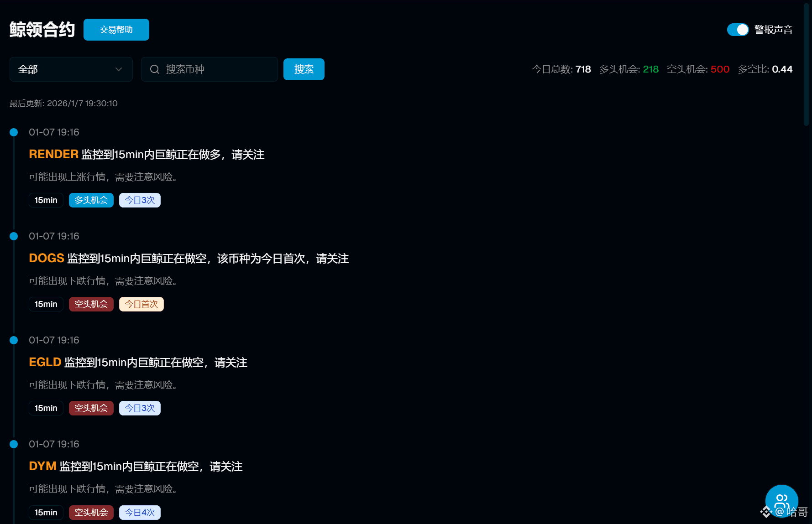Click the search magnifier icon
This screenshot has height=524, width=812.
click(x=155, y=69)
